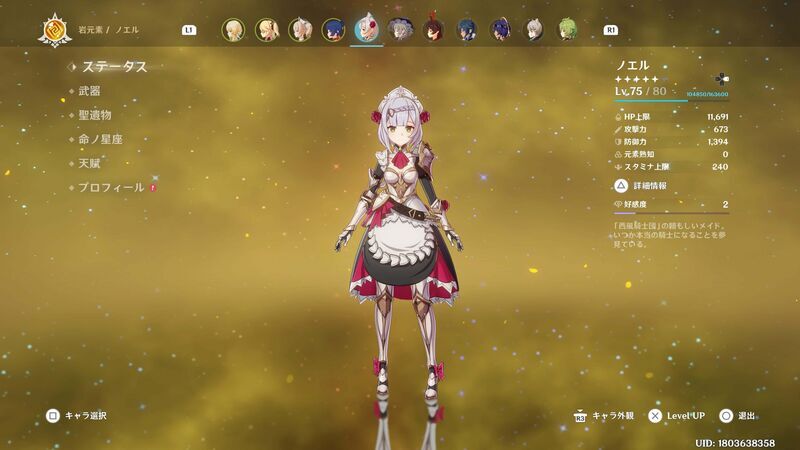
Task: Open the ステータス menu
Action: 114,66
